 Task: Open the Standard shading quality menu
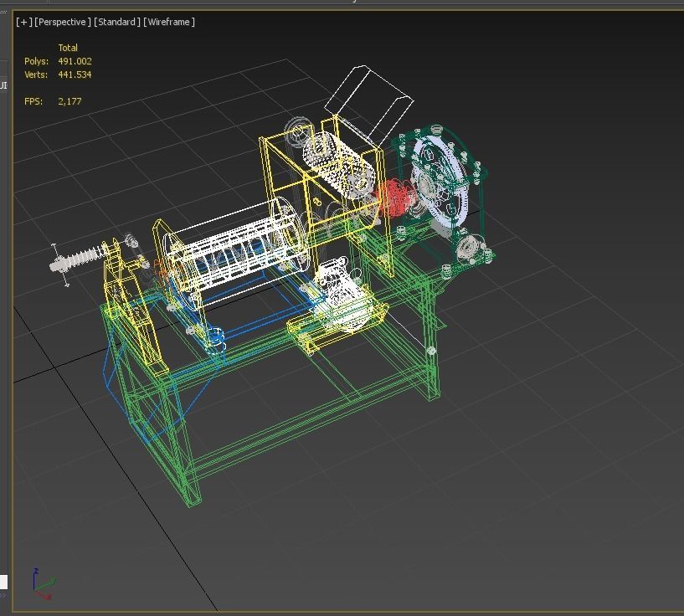117,22
